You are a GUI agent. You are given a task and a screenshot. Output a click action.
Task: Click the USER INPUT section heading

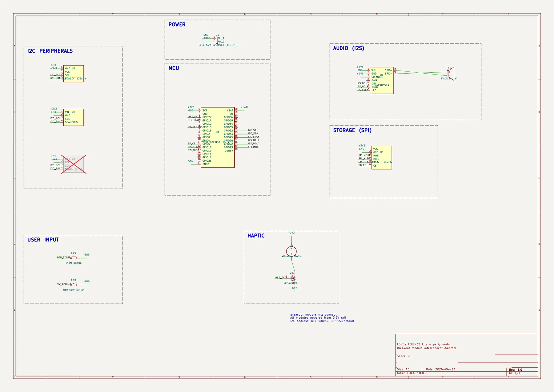pyautogui.click(x=43, y=240)
